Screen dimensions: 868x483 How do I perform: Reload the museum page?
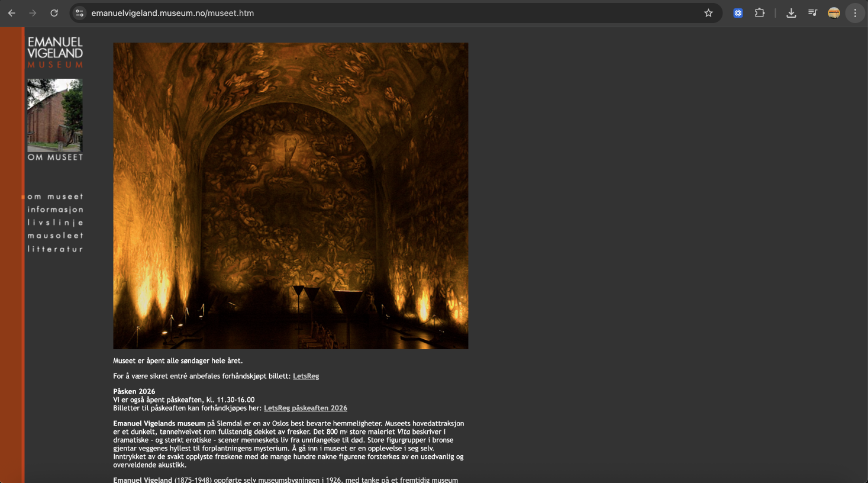click(x=54, y=13)
